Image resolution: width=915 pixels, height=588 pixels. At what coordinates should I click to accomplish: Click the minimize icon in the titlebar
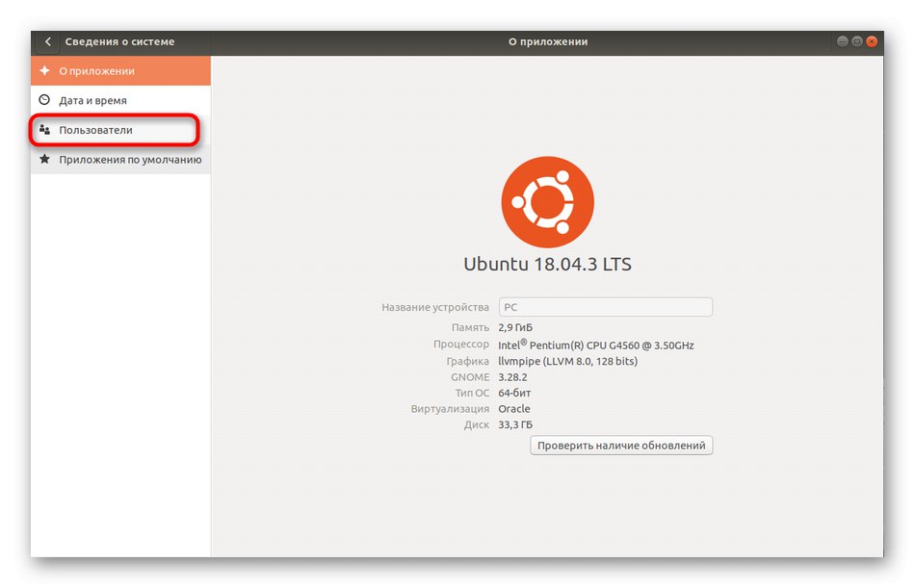(842, 41)
